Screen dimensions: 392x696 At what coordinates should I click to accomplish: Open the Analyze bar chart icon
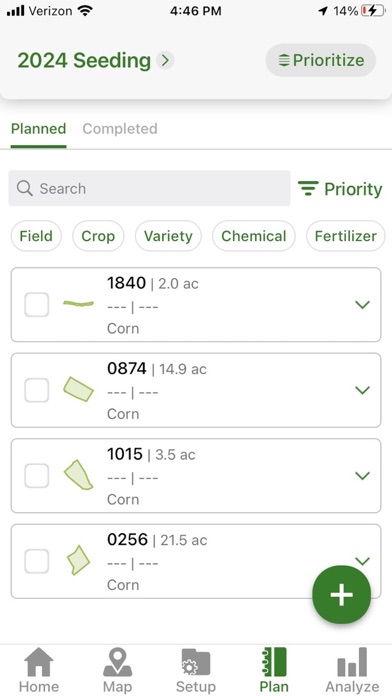[352, 662]
